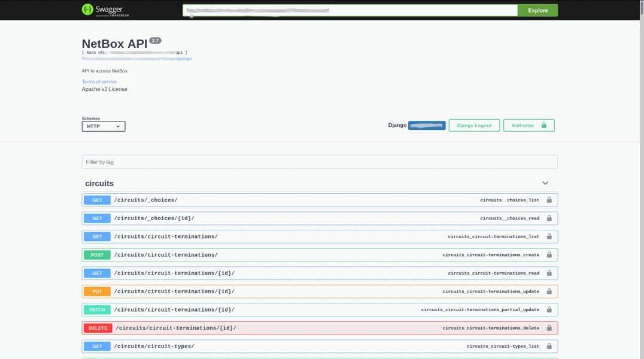This screenshot has height=359, width=644.
Task: Expand GET /circuits/circuit-terminations/ operation
Action: (320, 236)
